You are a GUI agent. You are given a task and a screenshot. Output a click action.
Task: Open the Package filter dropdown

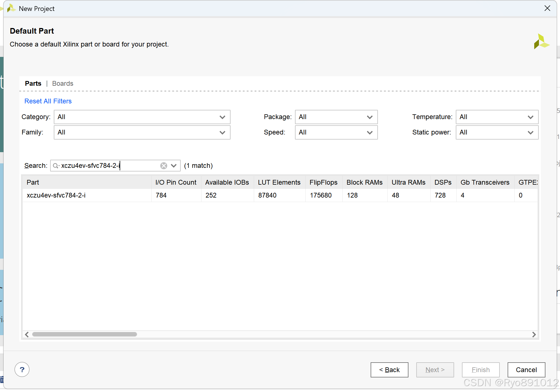tap(336, 117)
